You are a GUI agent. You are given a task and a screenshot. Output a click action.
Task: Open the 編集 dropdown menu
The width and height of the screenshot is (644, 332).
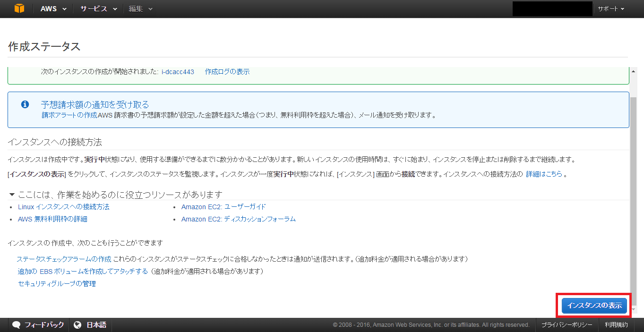pyautogui.click(x=140, y=9)
